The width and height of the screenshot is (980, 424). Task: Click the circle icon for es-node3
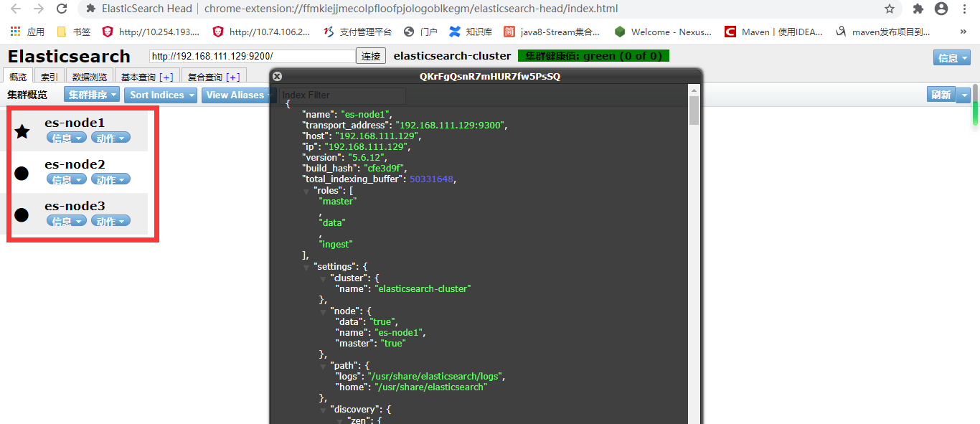pyautogui.click(x=22, y=215)
